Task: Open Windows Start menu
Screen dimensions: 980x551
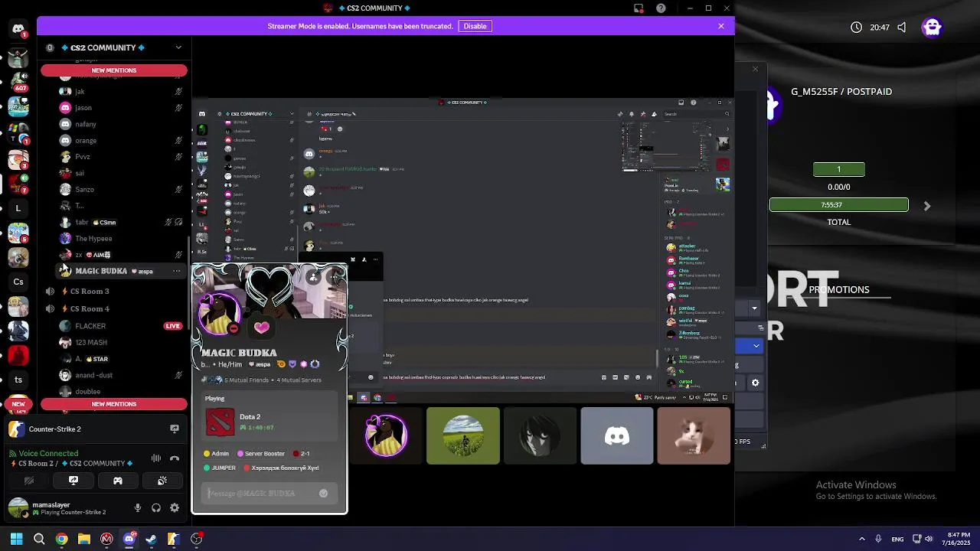Action: click(16, 539)
